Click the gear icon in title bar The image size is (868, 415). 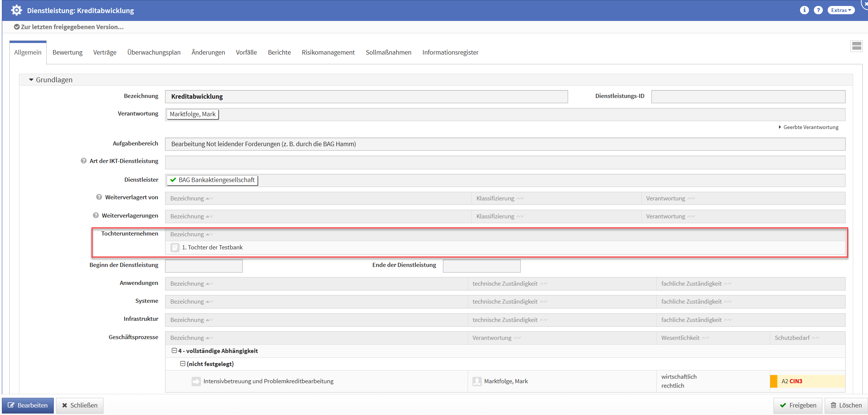pos(16,10)
